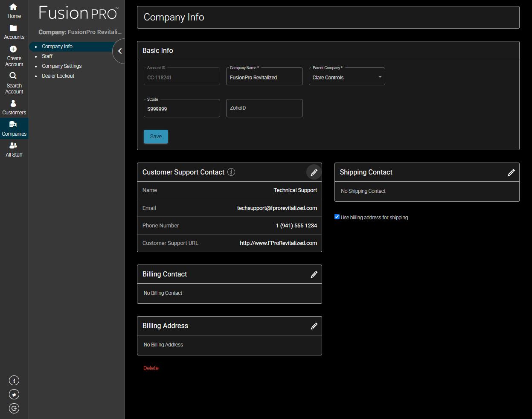Uncheck Use billing address for shipping
Viewport: 532px width, 419px height.
[337, 217]
